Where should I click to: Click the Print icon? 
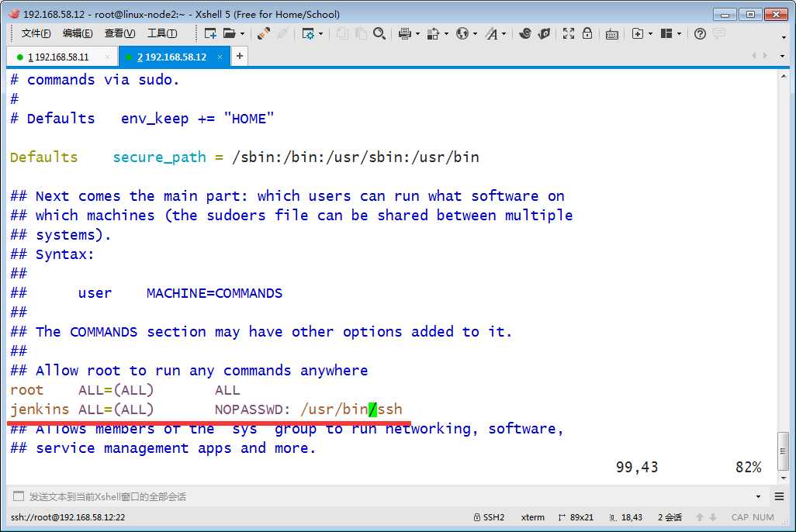point(405,33)
